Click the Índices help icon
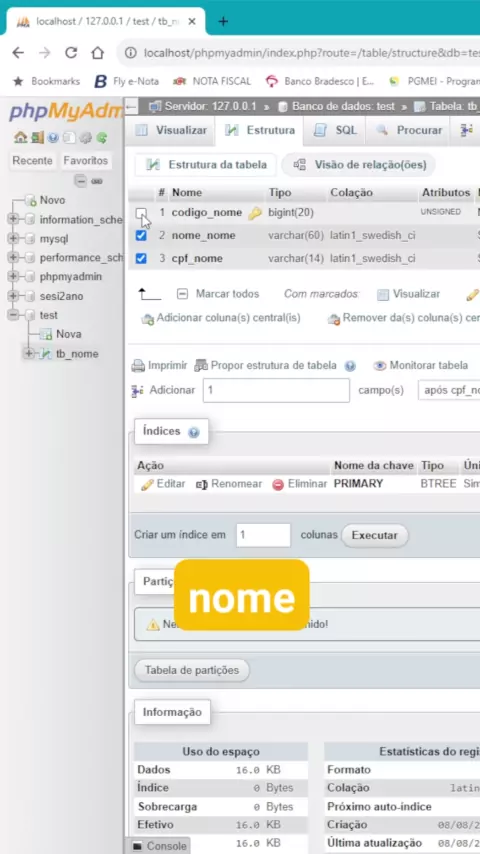This screenshot has height=854, width=480. [193, 433]
